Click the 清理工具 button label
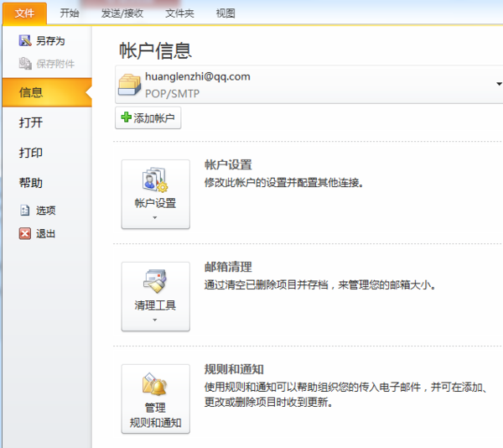Screen dimensions: 503x448 [155, 305]
